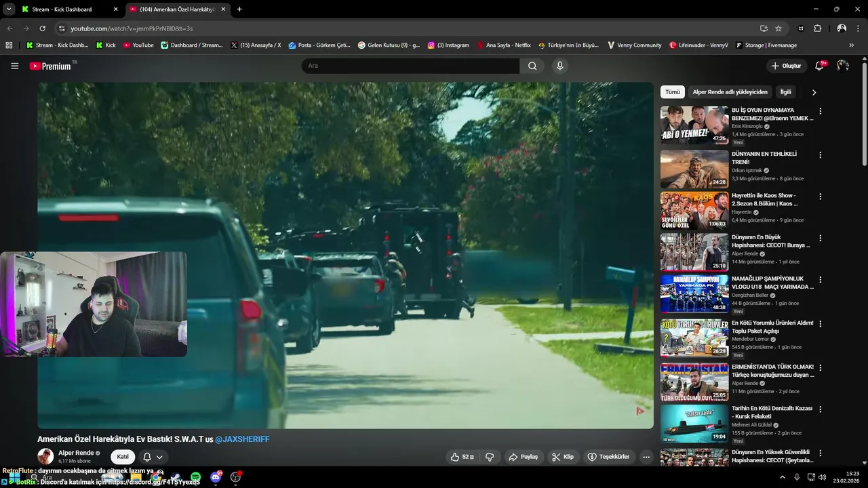Open options for 'BU İŞ OYUN OYNAMAYA' video
This screenshot has width=868, height=488.
pyautogui.click(x=820, y=111)
